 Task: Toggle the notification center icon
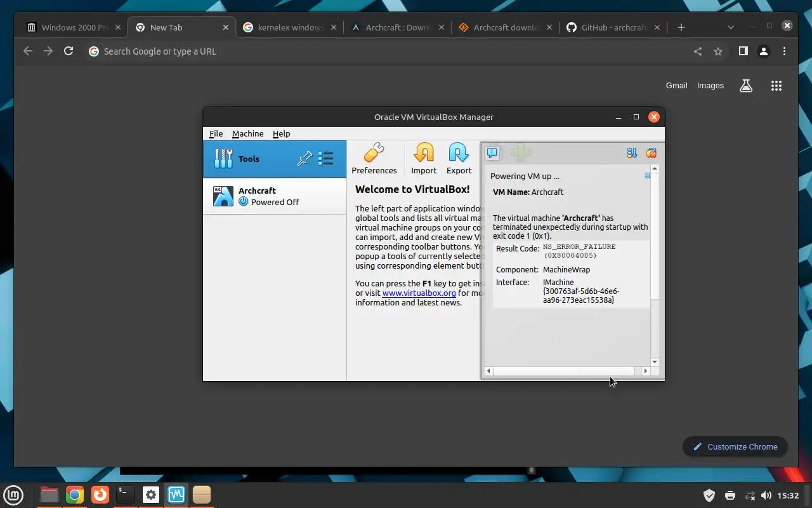(x=493, y=153)
